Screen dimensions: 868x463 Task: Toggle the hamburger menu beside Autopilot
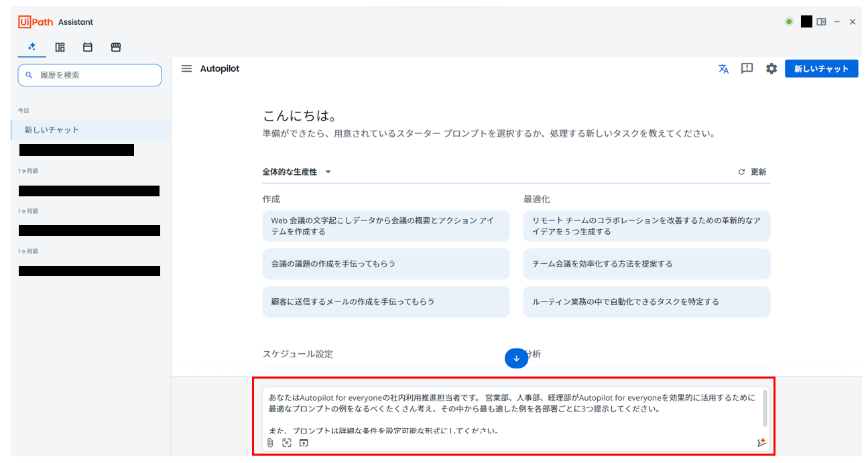pyautogui.click(x=187, y=68)
